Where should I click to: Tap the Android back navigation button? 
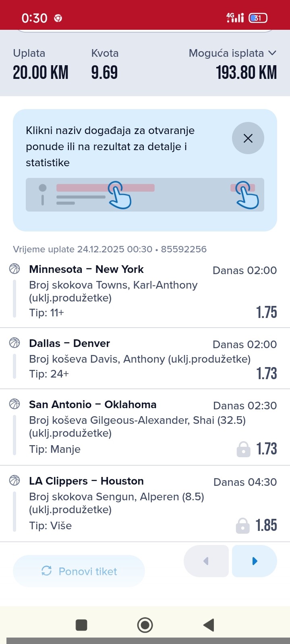pyautogui.click(x=209, y=625)
